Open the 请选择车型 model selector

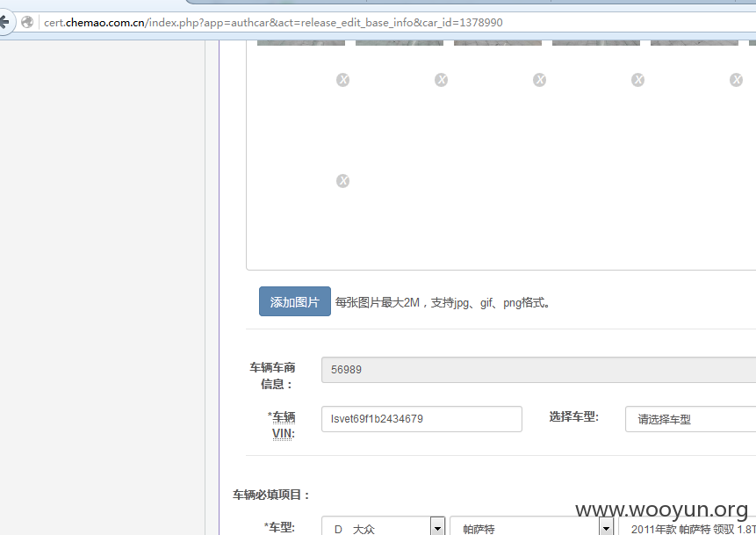[690, 419]
